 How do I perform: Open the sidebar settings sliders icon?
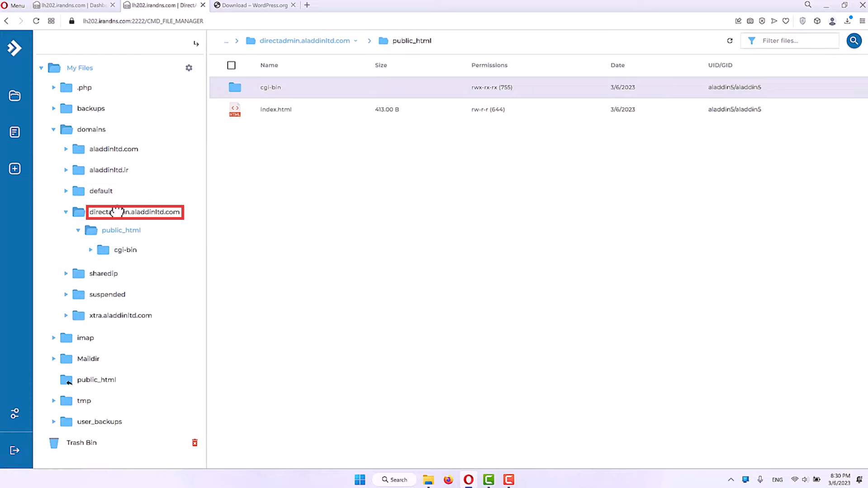14,413
